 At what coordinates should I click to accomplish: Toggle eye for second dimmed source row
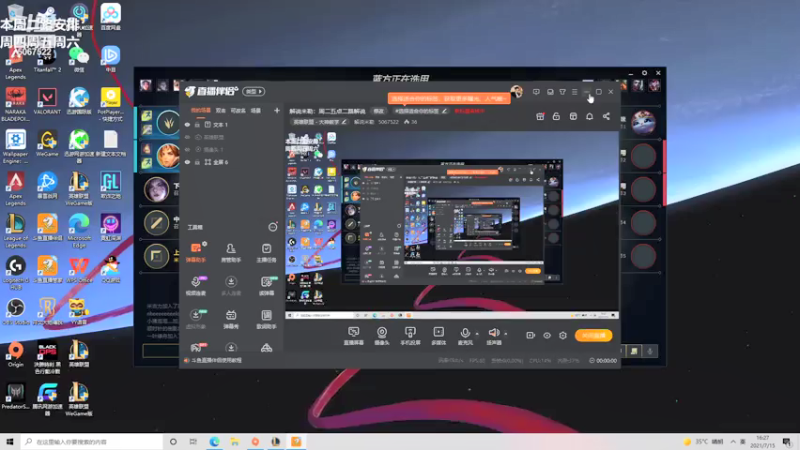(187, 137)
